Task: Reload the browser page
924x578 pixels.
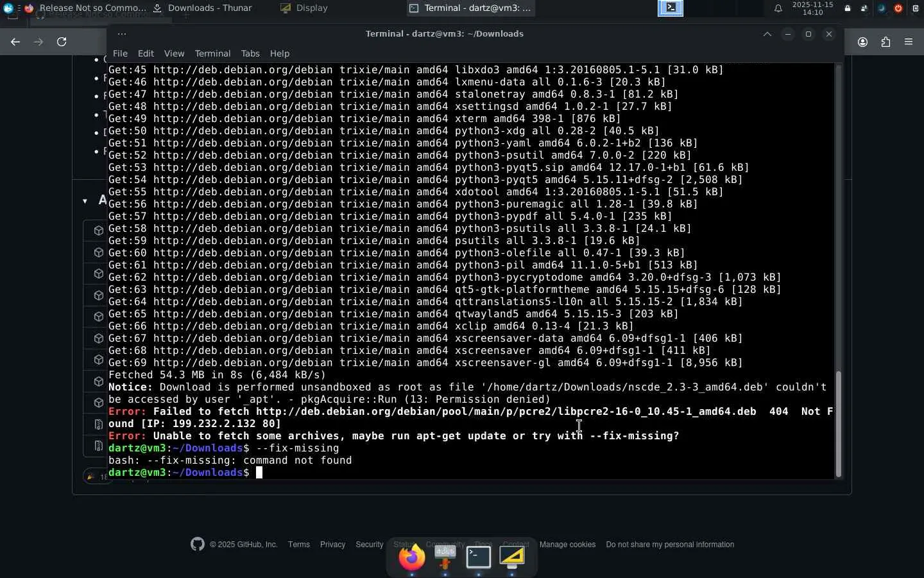Action: pos(62,42)
